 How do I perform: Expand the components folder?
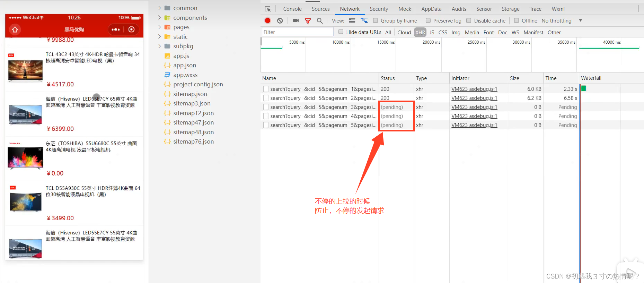click(x=159, y=17)
